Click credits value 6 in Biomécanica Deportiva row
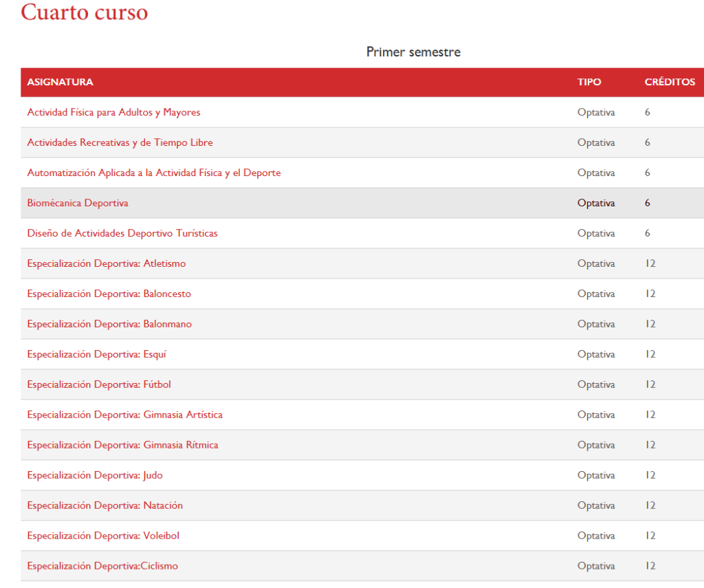Image resolution: width=704 pixels, height=588 pixels. pyautogui.click(x=648, y=203)
